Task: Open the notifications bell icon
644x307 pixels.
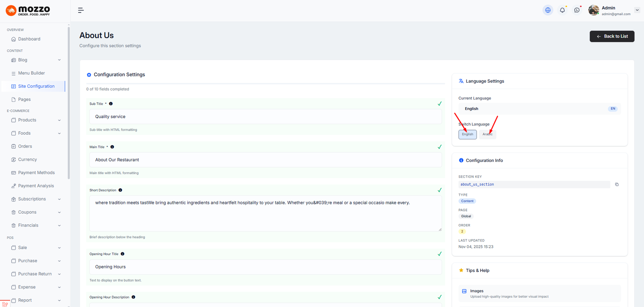Action: [x=562, y=10]
